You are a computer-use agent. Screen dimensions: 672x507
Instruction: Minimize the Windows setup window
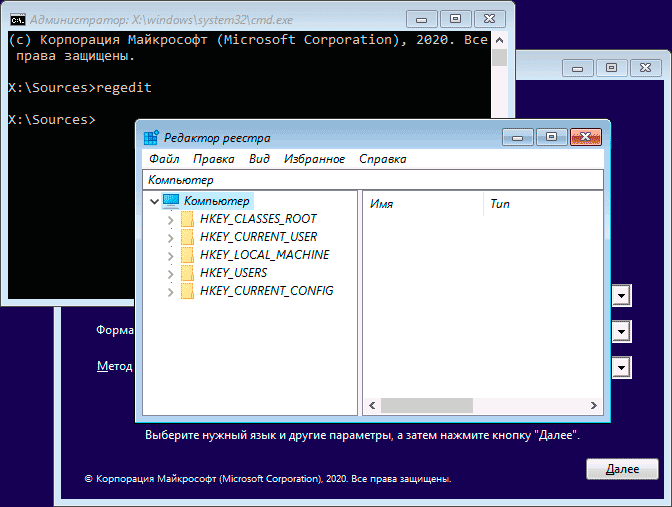click(x=578, y=68)
